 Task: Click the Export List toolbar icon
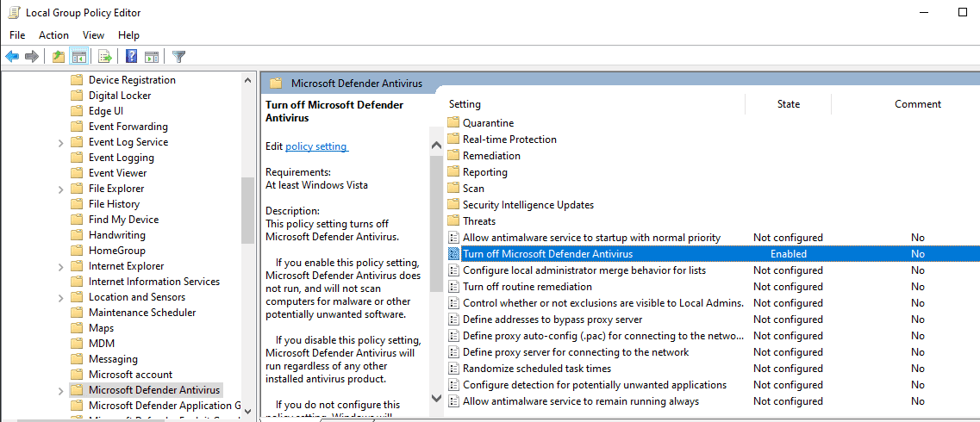[105, 57]
